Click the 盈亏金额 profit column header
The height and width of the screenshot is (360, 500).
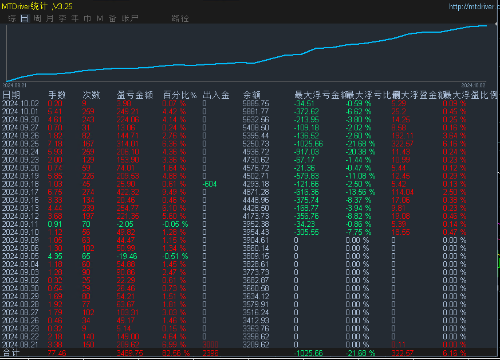point(135,95)
